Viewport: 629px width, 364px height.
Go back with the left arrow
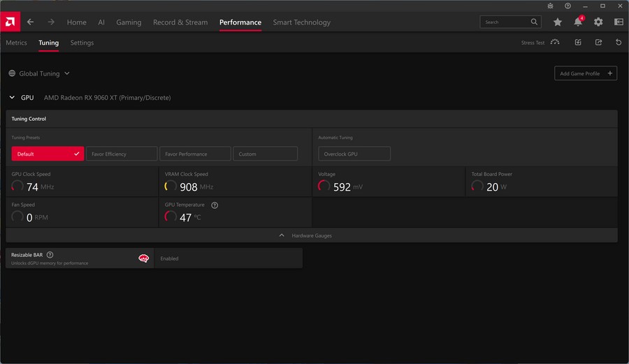31,22
